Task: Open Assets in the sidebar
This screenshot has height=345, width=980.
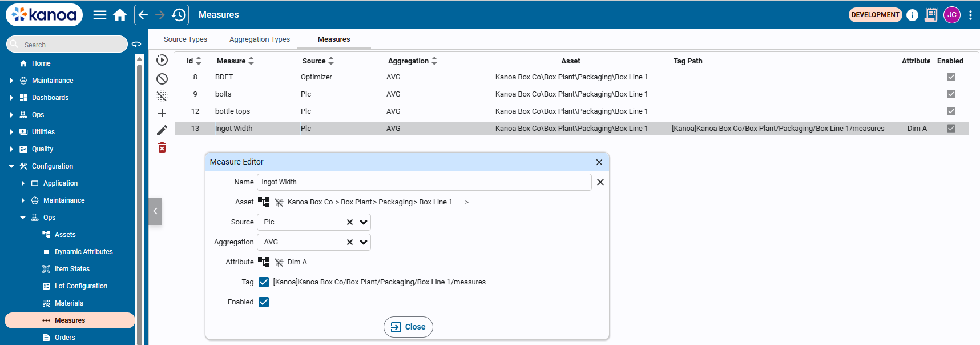Action: 65,235
